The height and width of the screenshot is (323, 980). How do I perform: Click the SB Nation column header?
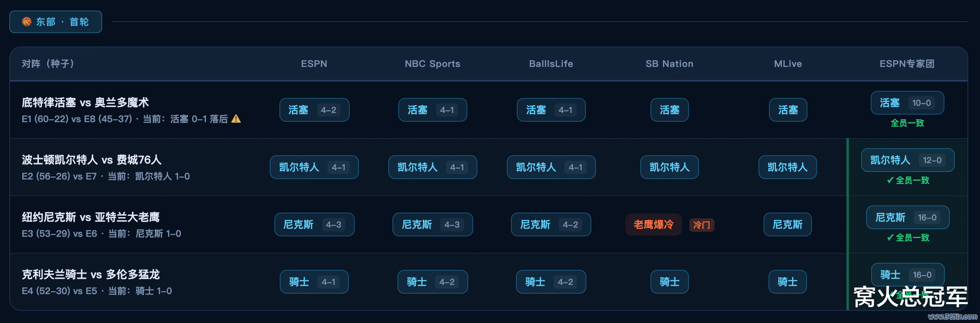(669, 64)
